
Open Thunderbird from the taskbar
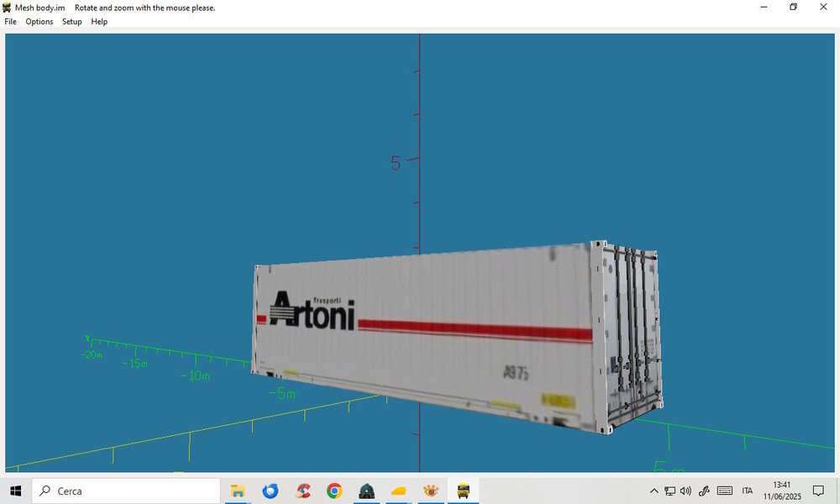(270, 491)
